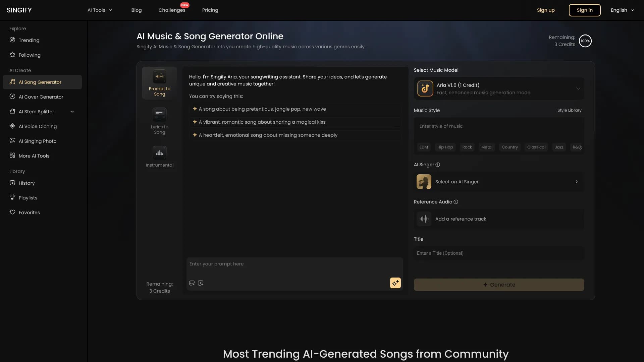Click the waveform icon for reference track

tap(424, 219)
